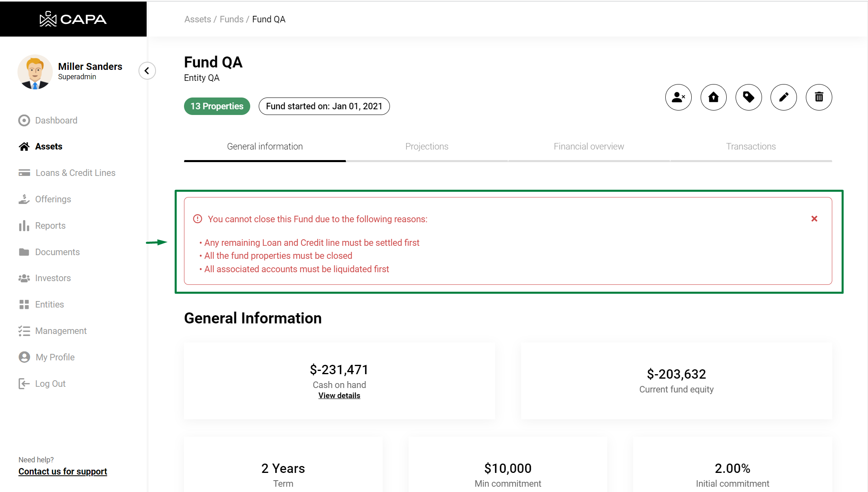868x492 pixels.
Task: Go to Loans & Credit Lines
Action: point(75,173)
